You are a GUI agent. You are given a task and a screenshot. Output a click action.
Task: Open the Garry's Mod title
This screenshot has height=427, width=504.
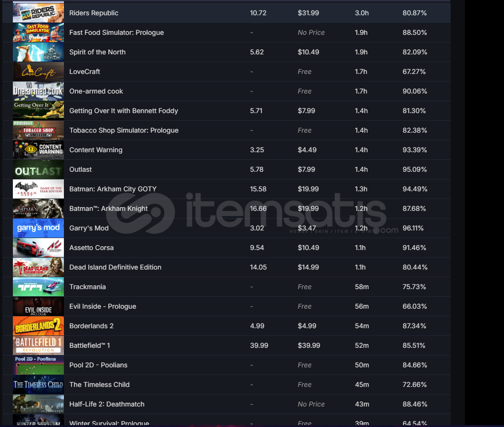[x=89, y=228]
